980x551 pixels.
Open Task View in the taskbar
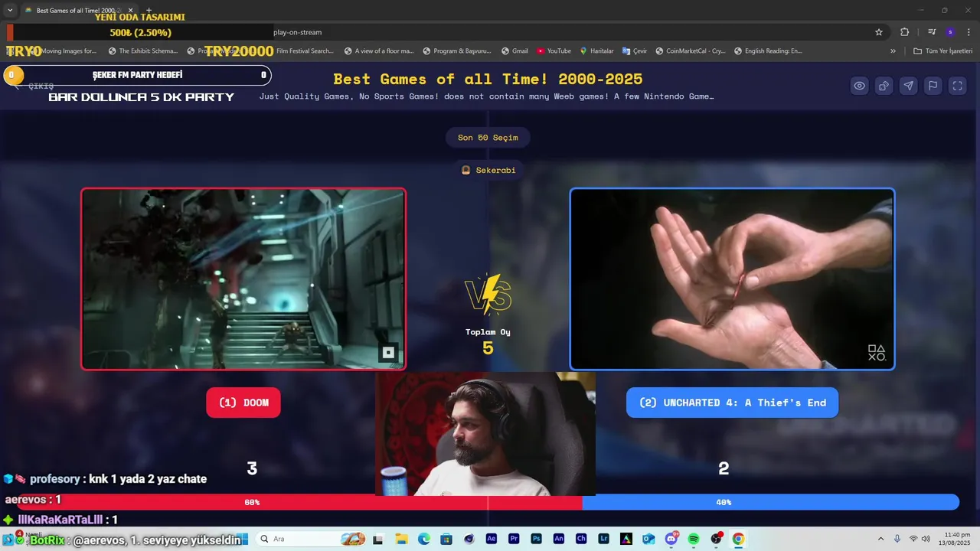pos(377,539)
